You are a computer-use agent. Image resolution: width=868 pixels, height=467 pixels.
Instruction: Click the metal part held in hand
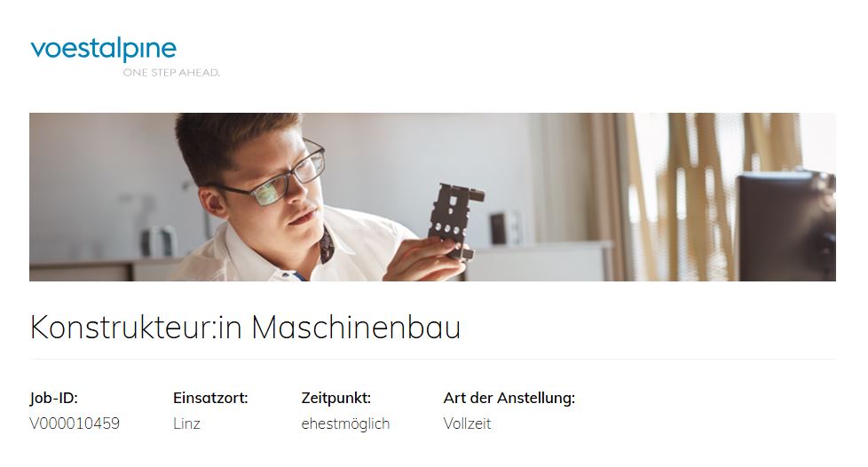(454, 222)
